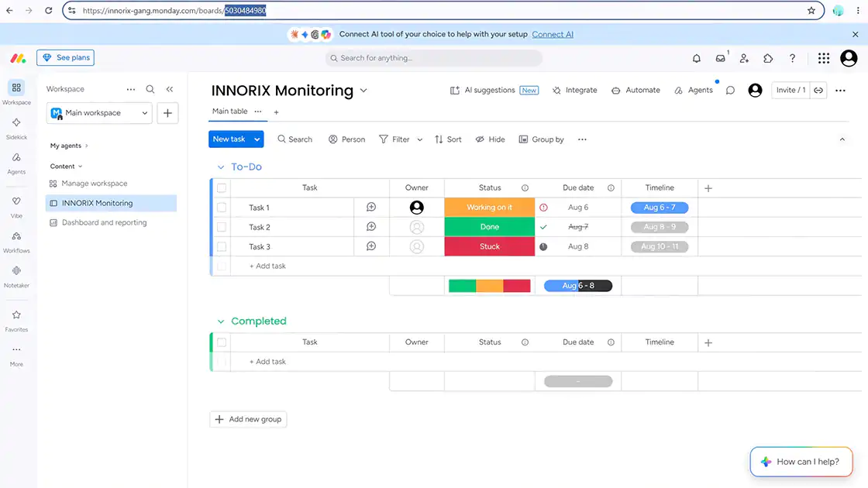Open the Task 3 conversation icon
Viewport: 868px width, 488px height.
371,246
